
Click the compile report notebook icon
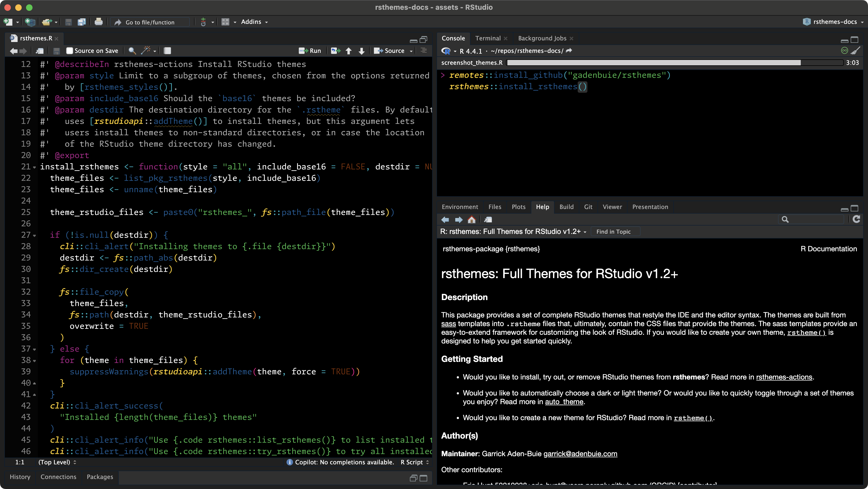pyautogui.click(x=167, y=50)
